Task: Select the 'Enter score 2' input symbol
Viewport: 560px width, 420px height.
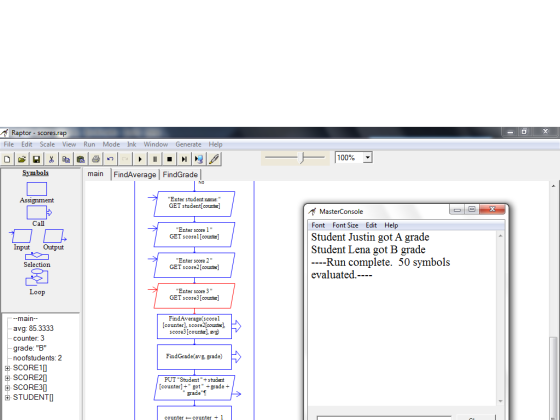Action: pyautogui.click(x=194, y=265)
